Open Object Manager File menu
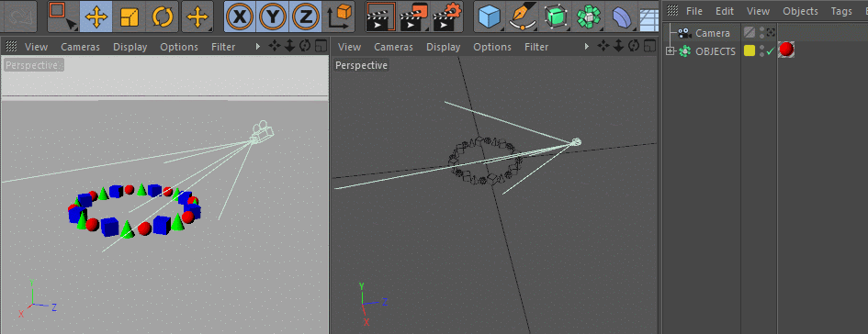 pyautogui.click(x=694, y=11)
